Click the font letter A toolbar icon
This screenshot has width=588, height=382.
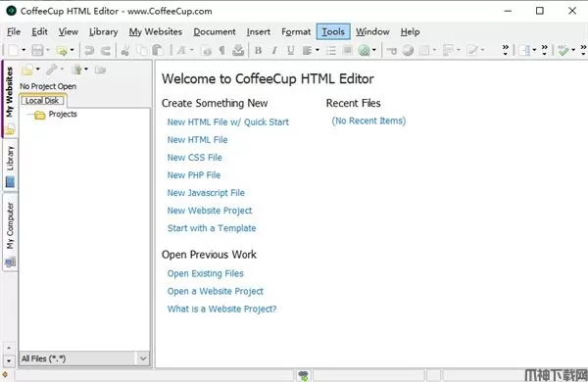181,50
